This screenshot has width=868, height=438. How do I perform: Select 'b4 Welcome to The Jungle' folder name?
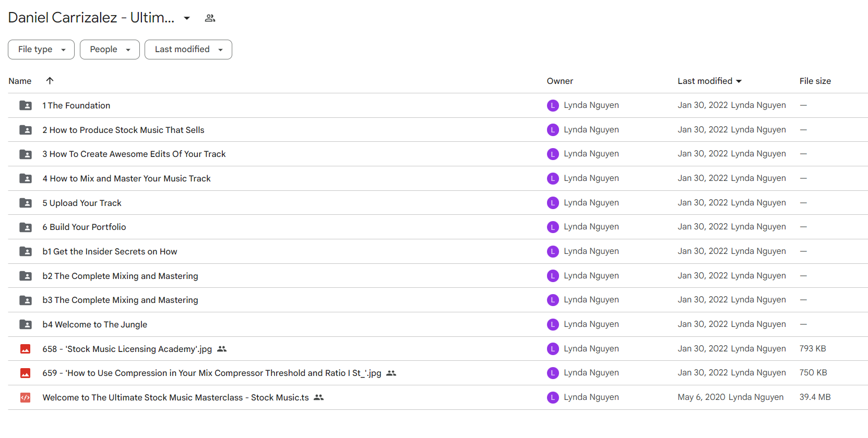tap(94, 324)
